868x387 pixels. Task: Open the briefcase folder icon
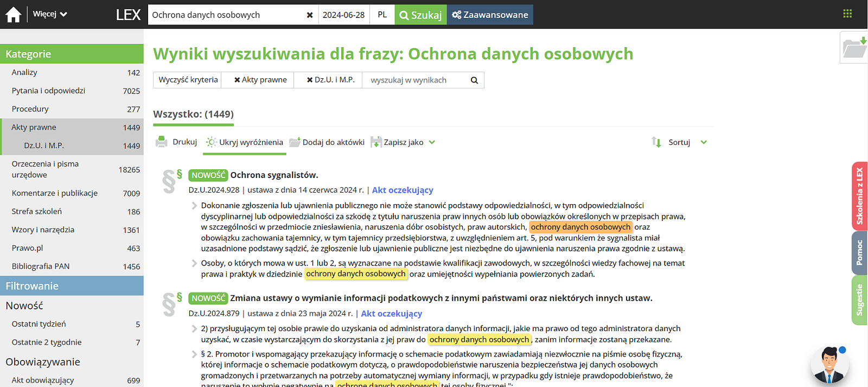[854, 48]
